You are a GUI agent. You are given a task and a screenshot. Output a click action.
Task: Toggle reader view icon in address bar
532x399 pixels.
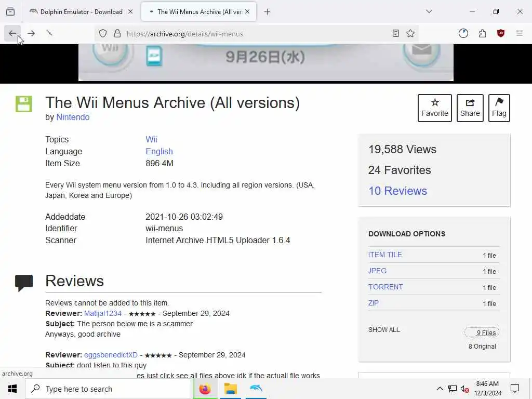click(x=395, y=34)
